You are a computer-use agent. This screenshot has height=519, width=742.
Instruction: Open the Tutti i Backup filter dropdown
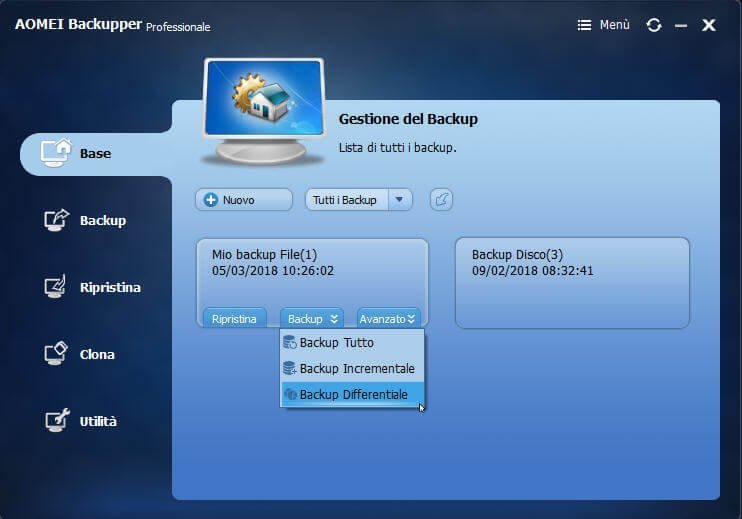[x=359, y=200]
